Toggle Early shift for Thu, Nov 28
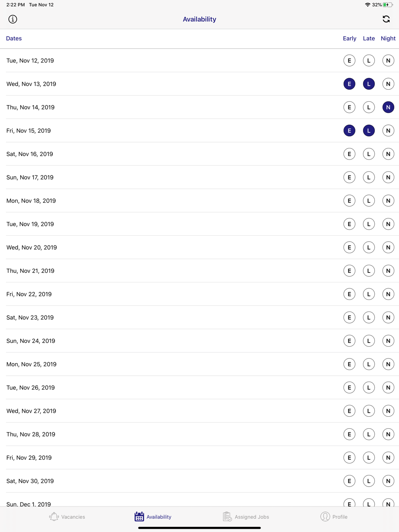This screenshot has height=532, width=399. pyautogui.click(x=350, y=434)
